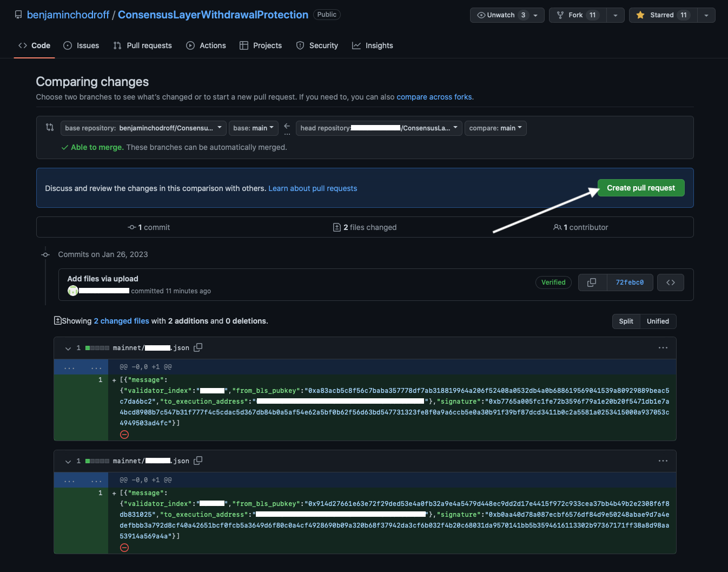This screenshot has width=728, height=572.
Task: Go to Pull requests tab
Action: pos(142,45)
